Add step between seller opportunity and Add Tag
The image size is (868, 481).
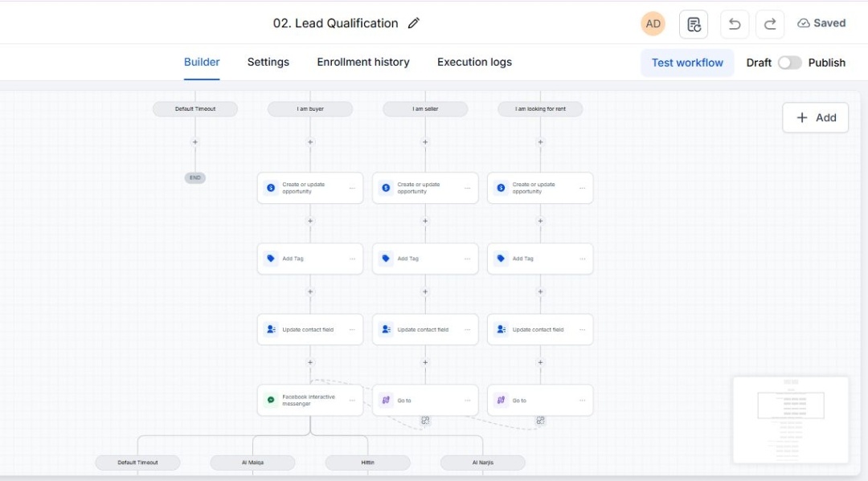pyautogui.click(x=425, y=221)
